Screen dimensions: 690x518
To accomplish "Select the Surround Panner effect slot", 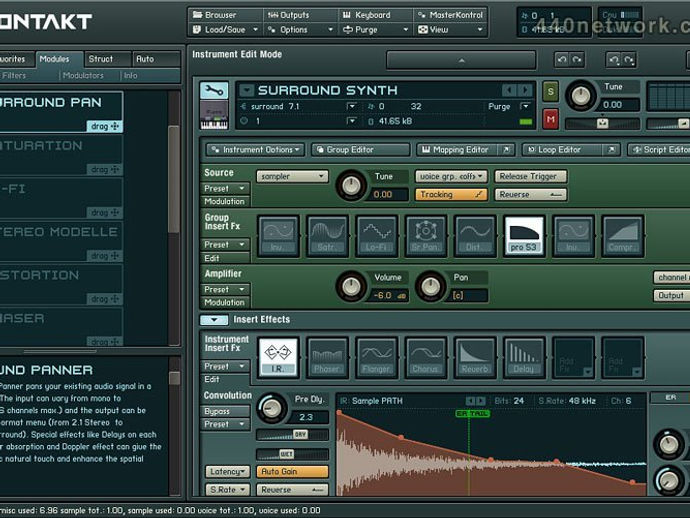I will point(426,236).
